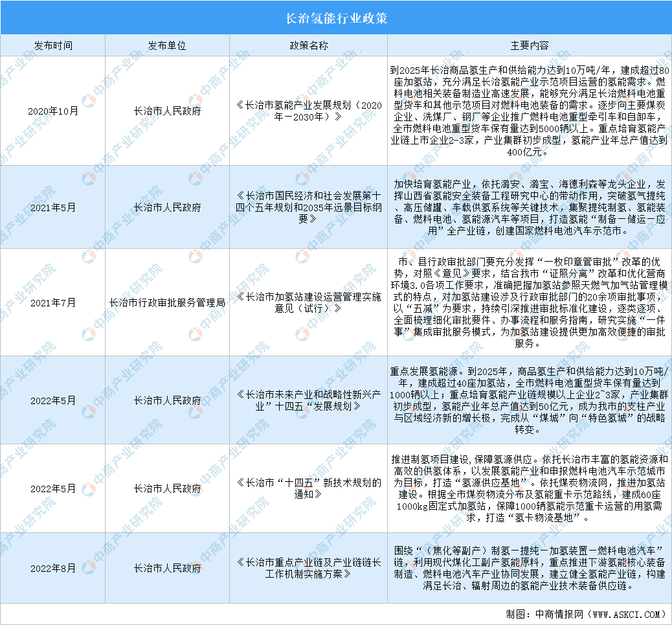Select the 政策名称 column header
672x625 pixels.
point(308,45)
